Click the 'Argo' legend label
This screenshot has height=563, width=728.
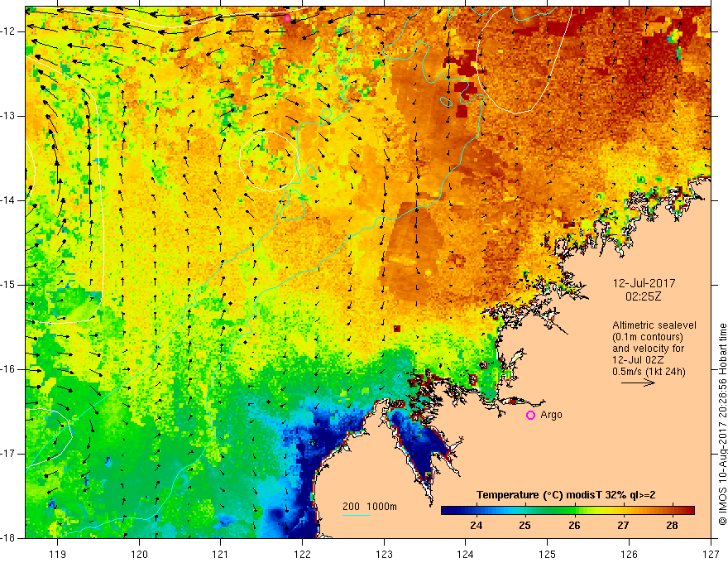click(551, 415)
